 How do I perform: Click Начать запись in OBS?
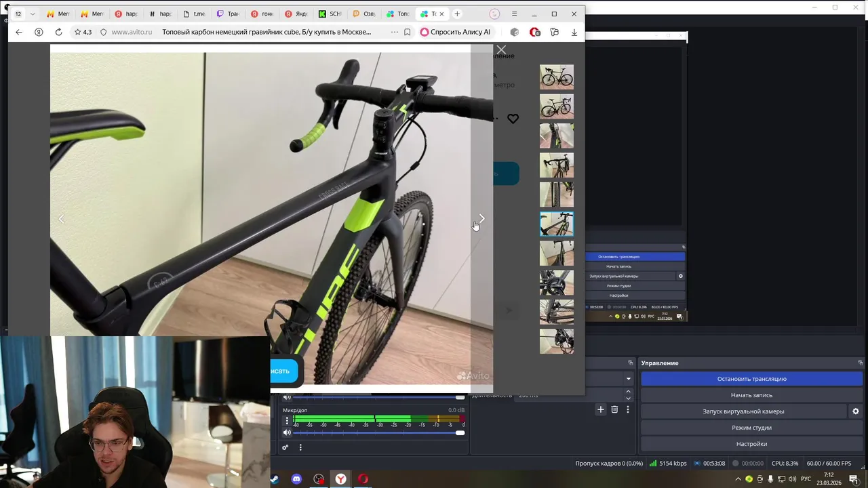pos(751,395)
